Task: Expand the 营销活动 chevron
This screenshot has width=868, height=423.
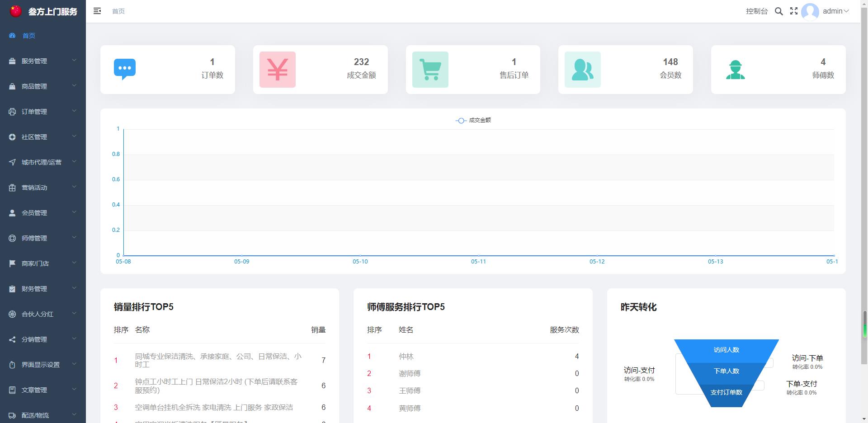Action: [x=74, y=187]
